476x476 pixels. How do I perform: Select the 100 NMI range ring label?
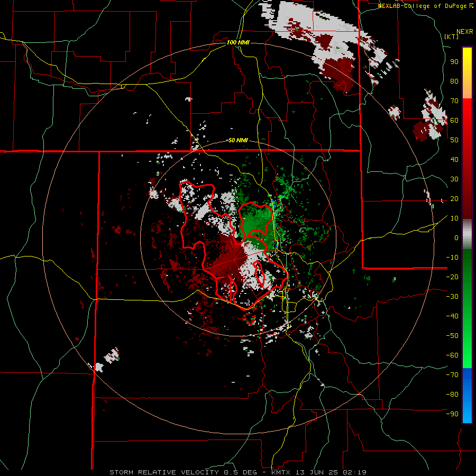pos(238,42)
